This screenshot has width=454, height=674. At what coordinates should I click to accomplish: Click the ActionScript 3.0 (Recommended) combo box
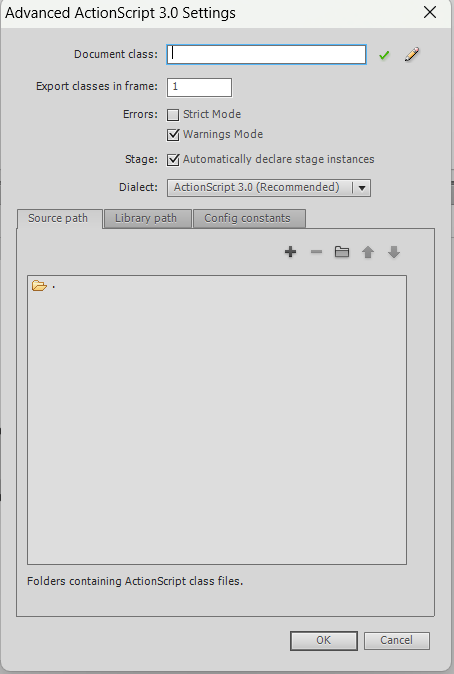(269, 188)
